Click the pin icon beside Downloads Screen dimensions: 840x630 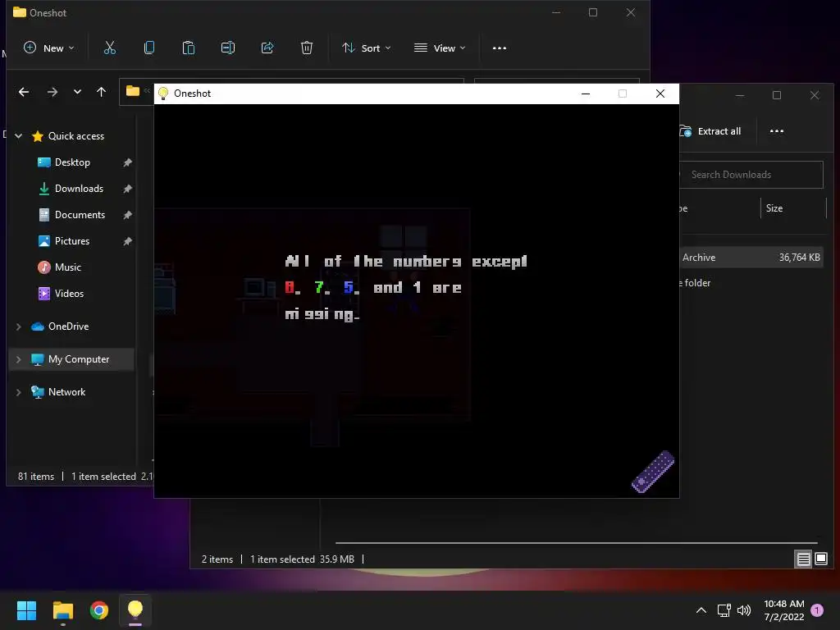pyautogui.click(x=127, y=189)
